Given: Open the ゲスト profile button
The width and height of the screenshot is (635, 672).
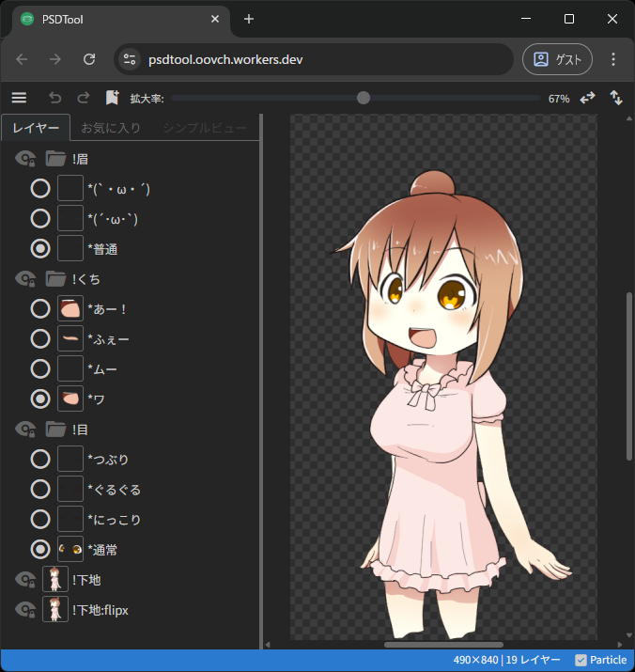Looking at the screenshot, I should 557,59.
